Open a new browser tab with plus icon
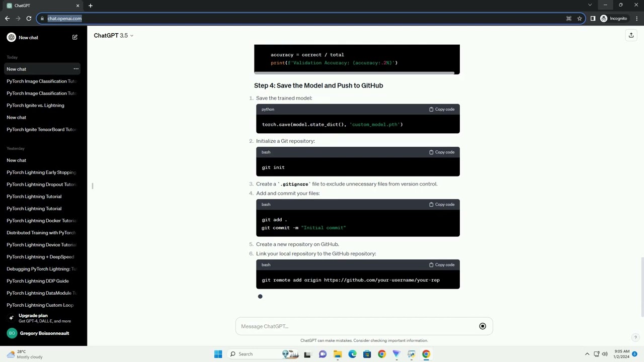The height and width of the screenshot is (362, 644). (91, 6)
